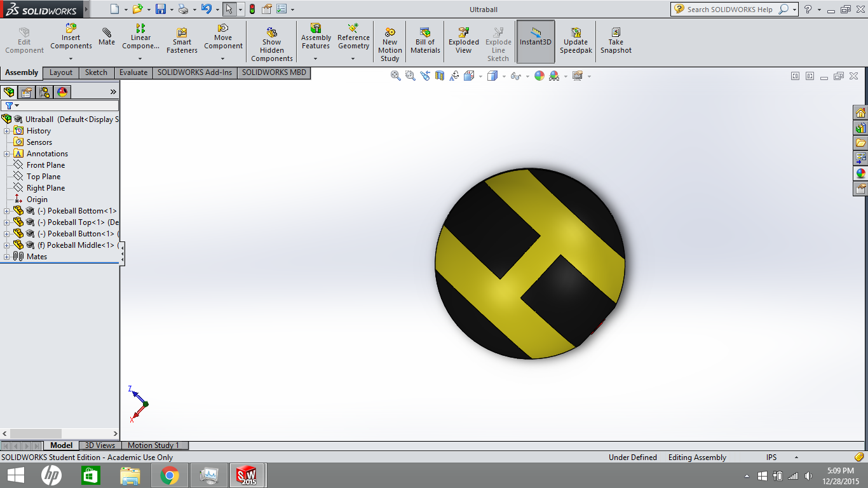
Task: Open dropdown arrow next to New icon
Action: pos(126,10)
